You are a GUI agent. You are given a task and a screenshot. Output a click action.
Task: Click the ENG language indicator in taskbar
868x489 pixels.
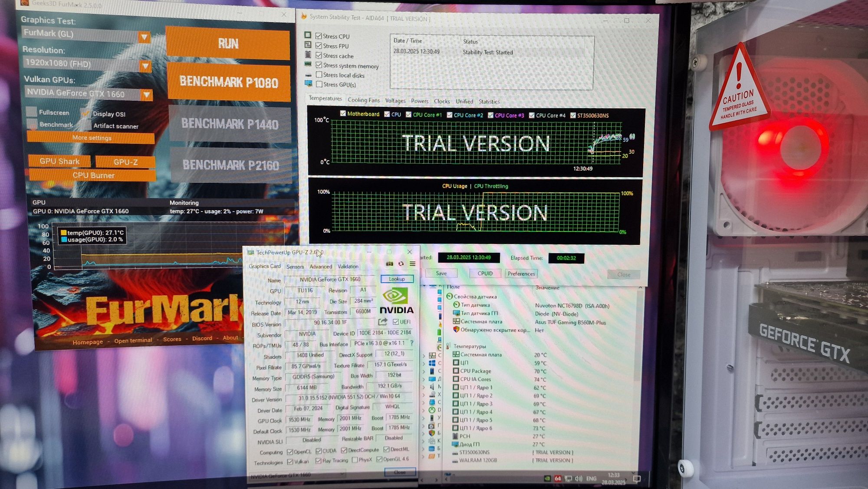tap(591, 479)
